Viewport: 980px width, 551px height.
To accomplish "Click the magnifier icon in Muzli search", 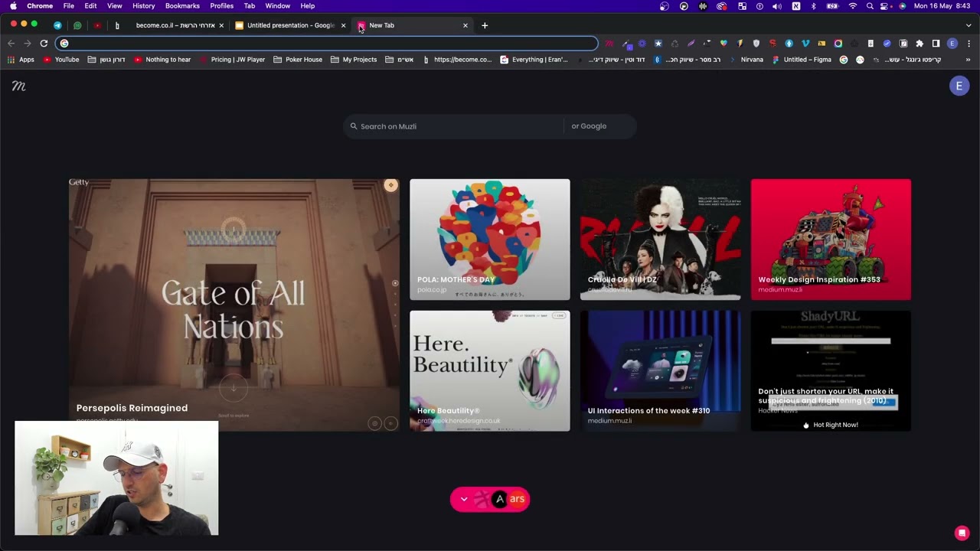I will (x=354, y=126).
